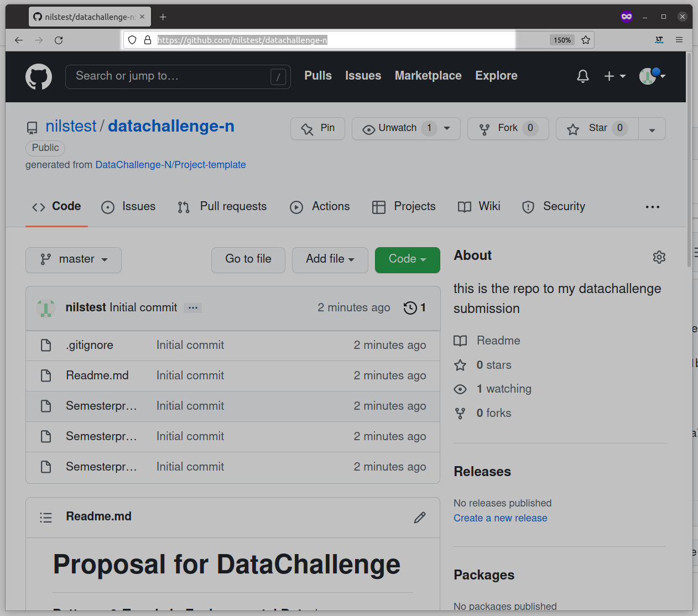The height and width of the screenshot is (616, 698).
Task: Open the Add file dropdown
Action: click(x=330, y=259)
